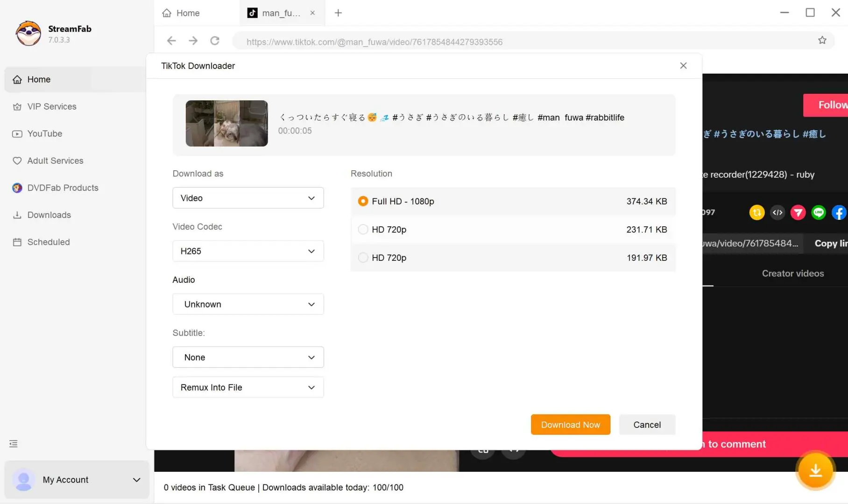Close the TikTok Downloader dialog
Screen dimensions: 848x504
coord(683,65)
